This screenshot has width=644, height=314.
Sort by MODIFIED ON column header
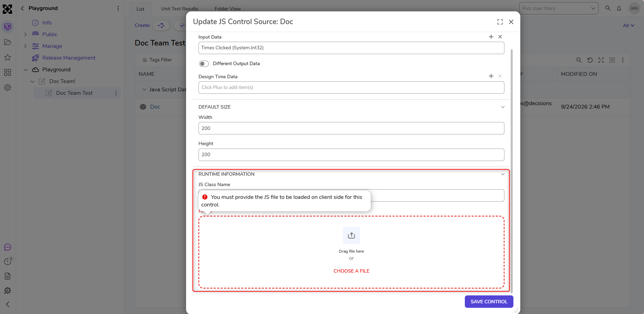pos(579,74)
